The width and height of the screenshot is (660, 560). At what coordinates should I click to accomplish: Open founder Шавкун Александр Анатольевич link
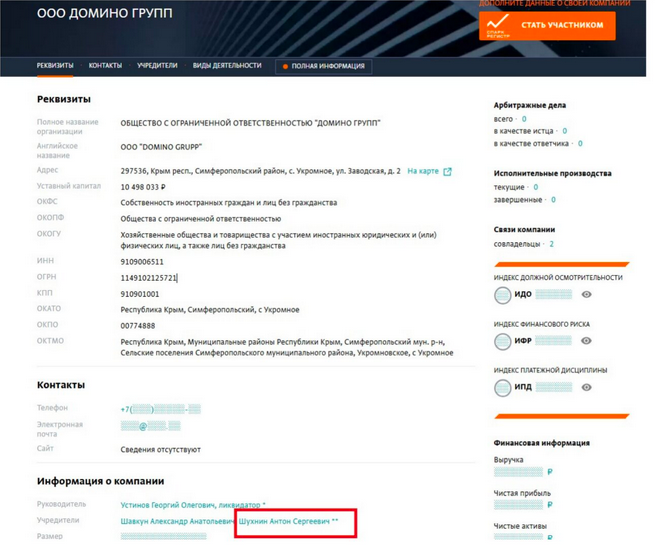[177, 521]
